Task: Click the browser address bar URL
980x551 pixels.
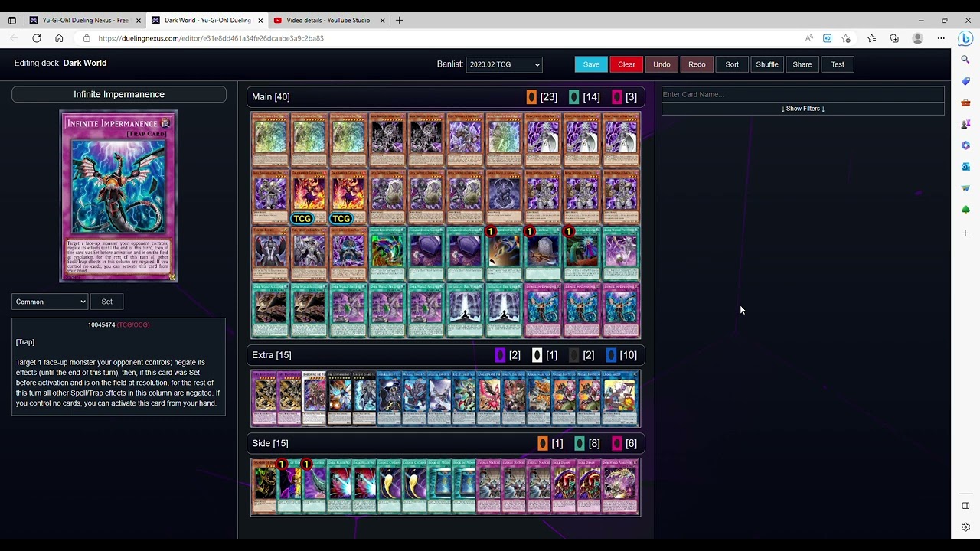Action: pyautogui.click(x=211, y=38)
